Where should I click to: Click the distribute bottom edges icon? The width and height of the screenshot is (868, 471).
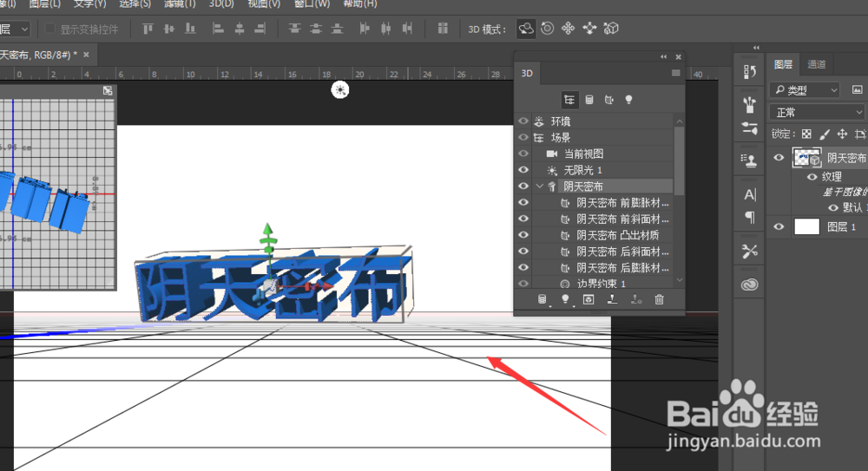(337, 29)
